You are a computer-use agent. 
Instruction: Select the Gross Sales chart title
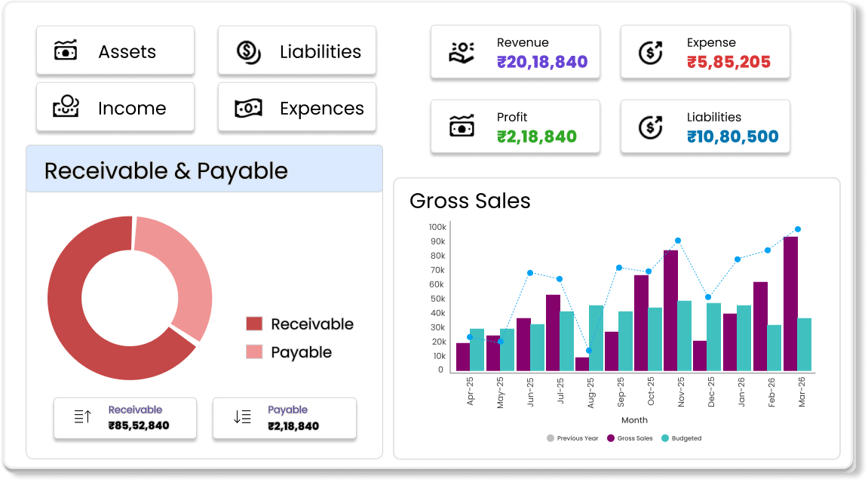coord(470,201)
